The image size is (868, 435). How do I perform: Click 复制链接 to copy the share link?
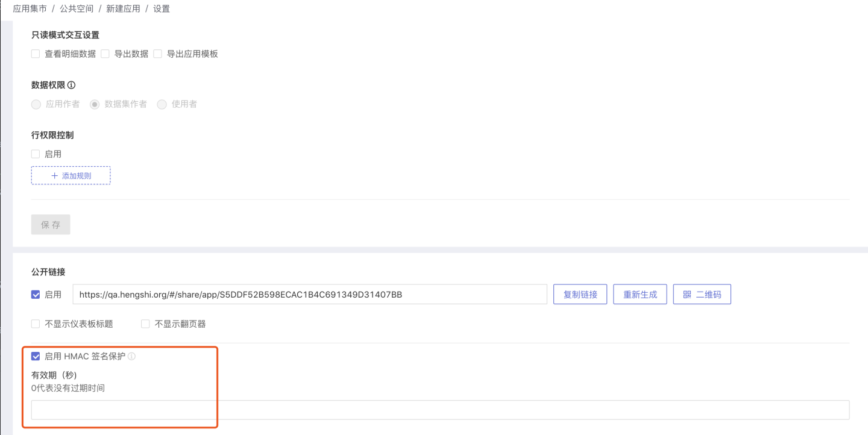[x=580, y=295]
